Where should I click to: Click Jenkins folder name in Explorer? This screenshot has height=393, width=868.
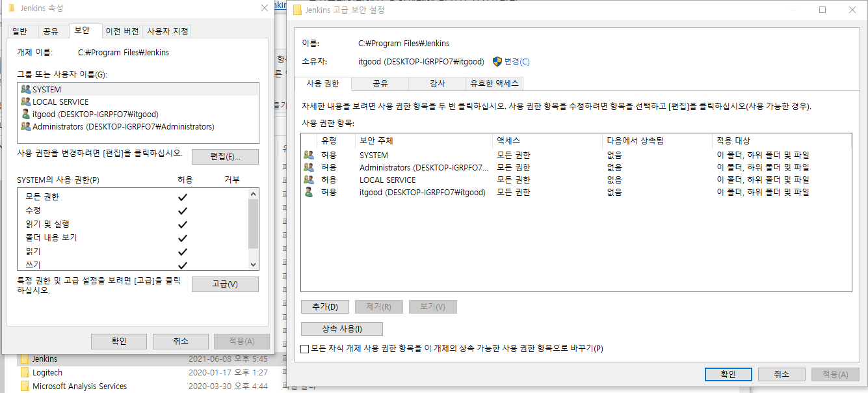[x=45, y=359]
